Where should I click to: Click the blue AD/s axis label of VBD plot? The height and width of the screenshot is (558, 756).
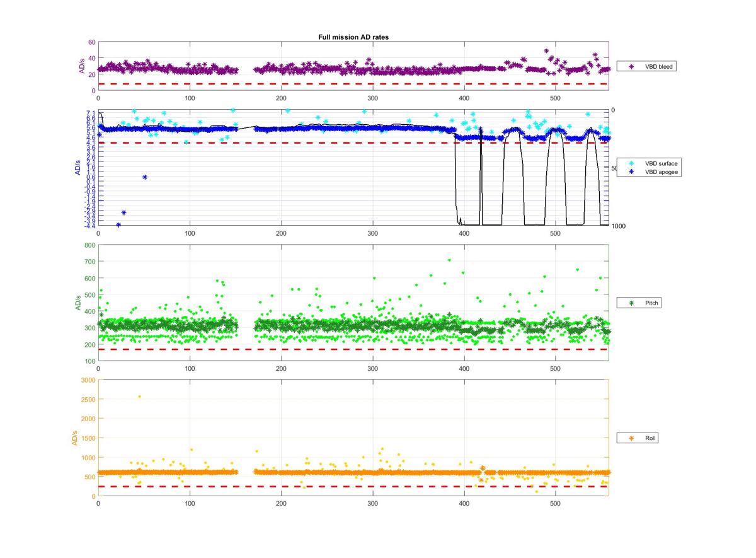point(78,168)
